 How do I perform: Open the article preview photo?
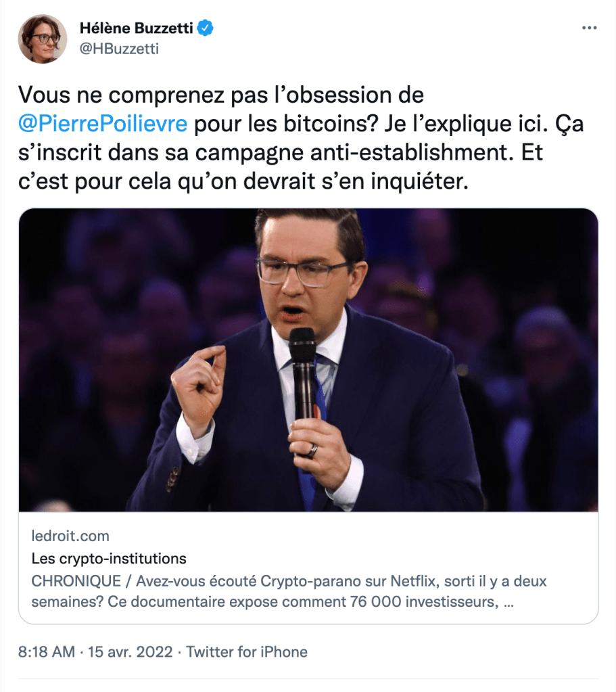pyautogui.click(x=308, y=359)
